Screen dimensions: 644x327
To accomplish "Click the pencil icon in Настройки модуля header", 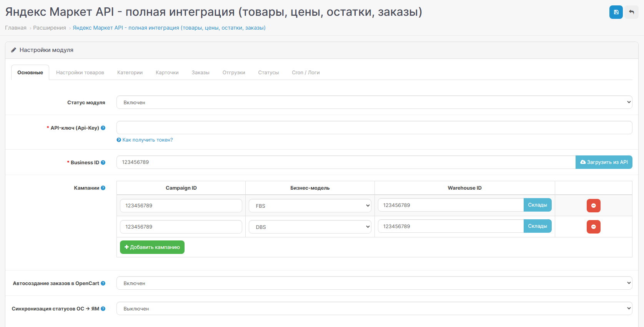I will pyautogui.click(x=13, y=50).
